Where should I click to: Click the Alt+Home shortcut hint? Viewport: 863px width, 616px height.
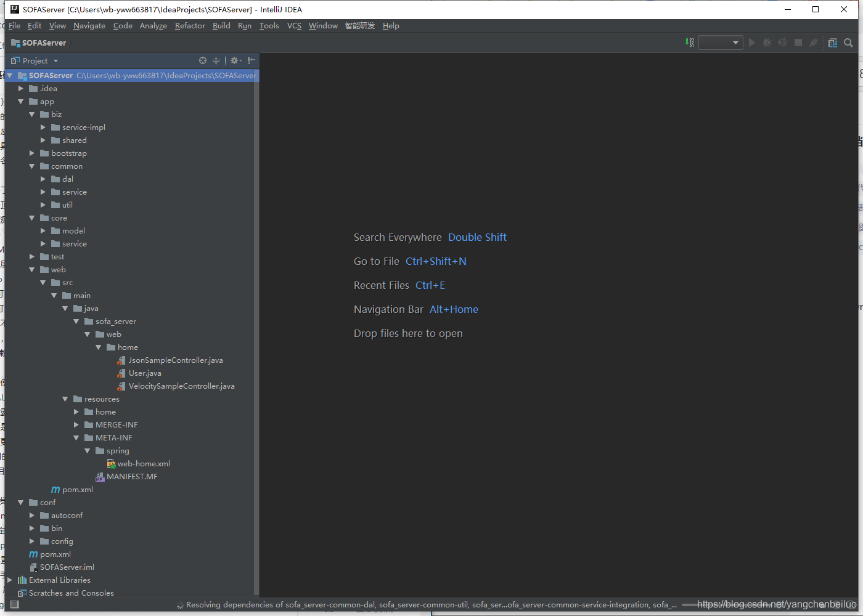pos(454,310)
